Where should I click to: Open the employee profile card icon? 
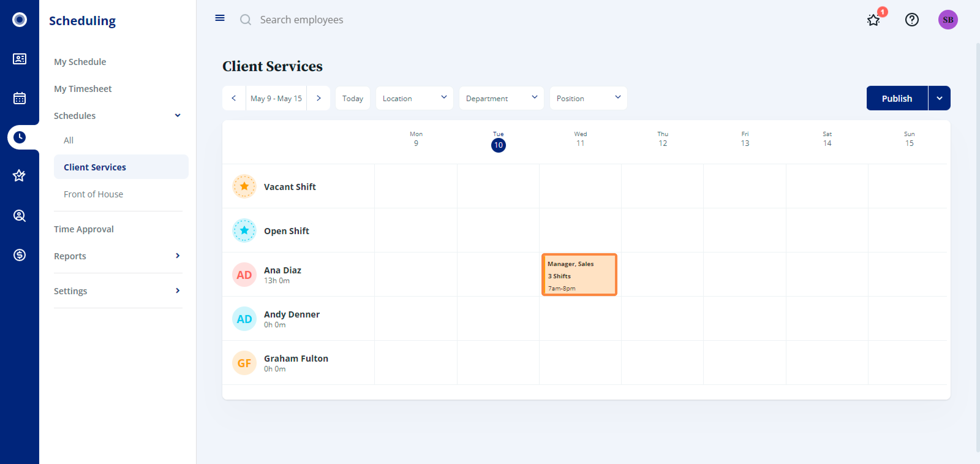tap(19, 59)
